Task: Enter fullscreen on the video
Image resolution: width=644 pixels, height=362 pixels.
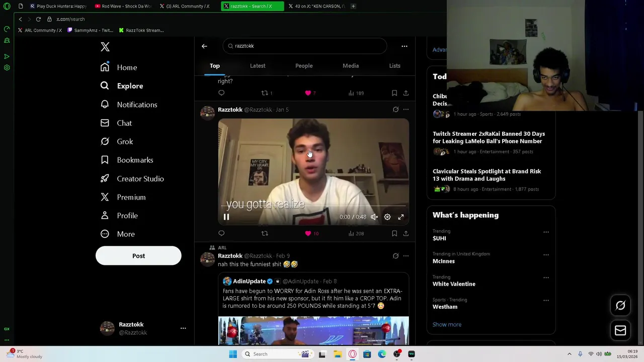Action: [401, 217]
